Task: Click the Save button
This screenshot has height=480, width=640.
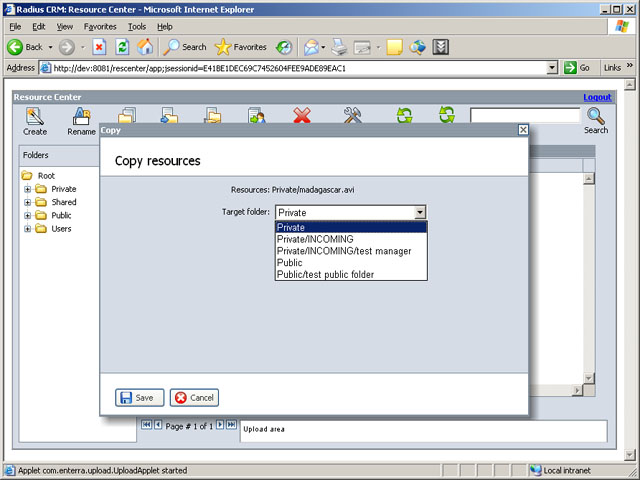Action: point(140,397)
